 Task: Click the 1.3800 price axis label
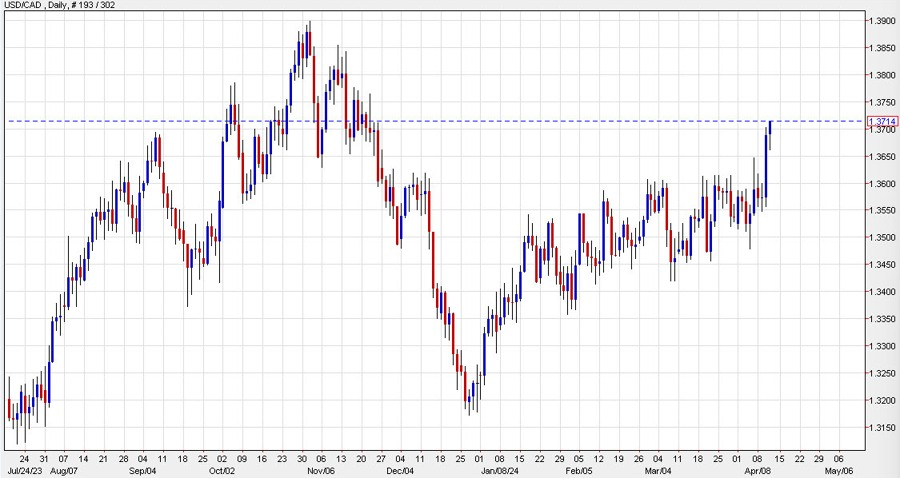(x=883, y=75)
